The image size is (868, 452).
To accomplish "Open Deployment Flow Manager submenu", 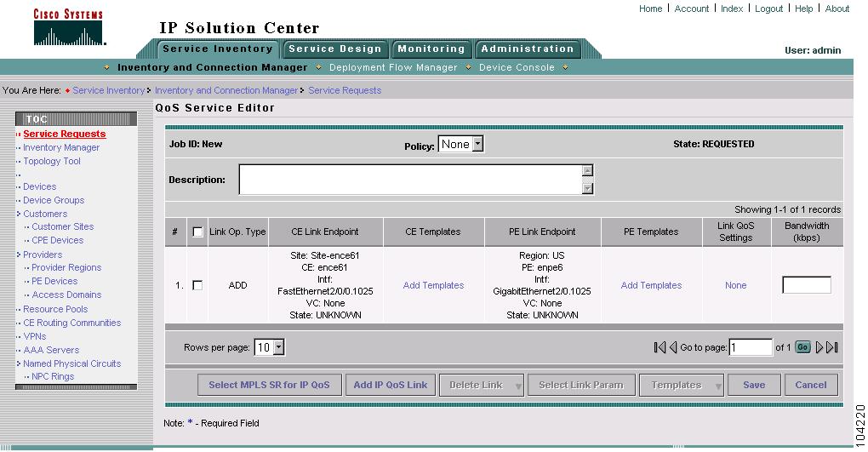I will coord(393,67).
